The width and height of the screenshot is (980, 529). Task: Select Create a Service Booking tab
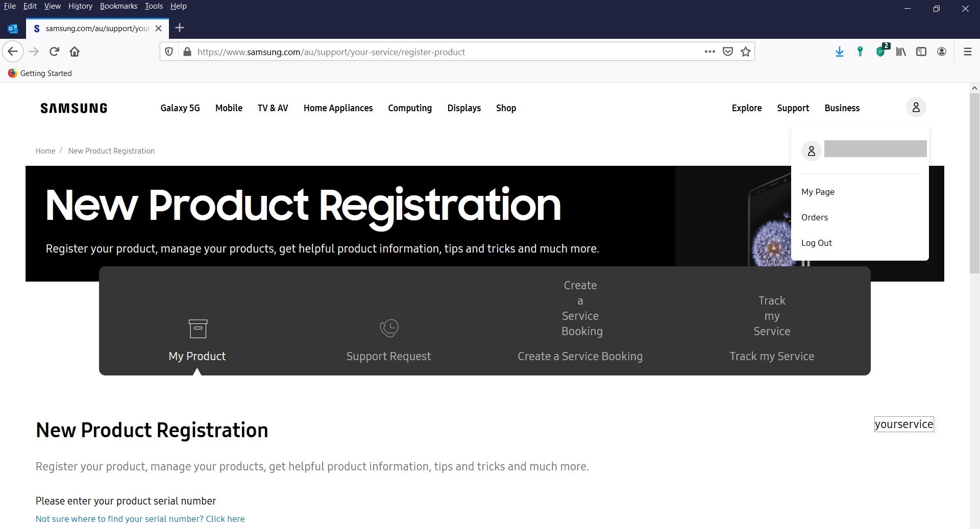click(580, 356)
